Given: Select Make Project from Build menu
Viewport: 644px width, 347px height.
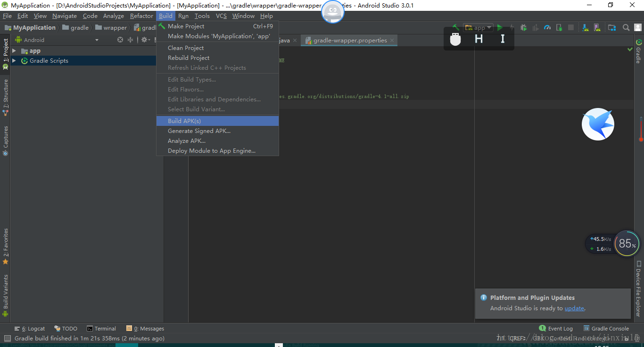Looking at the screenshot, I should pyautogui.click(x=217, y=26).
